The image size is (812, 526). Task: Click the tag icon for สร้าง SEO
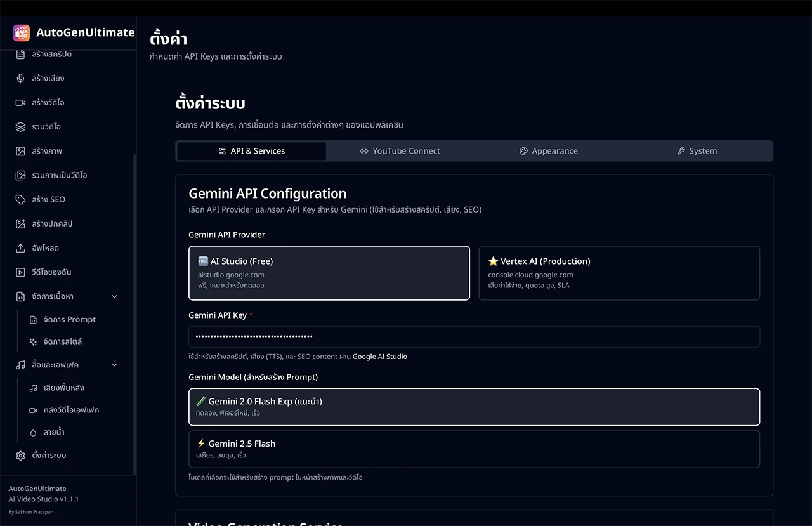(20, 199)
